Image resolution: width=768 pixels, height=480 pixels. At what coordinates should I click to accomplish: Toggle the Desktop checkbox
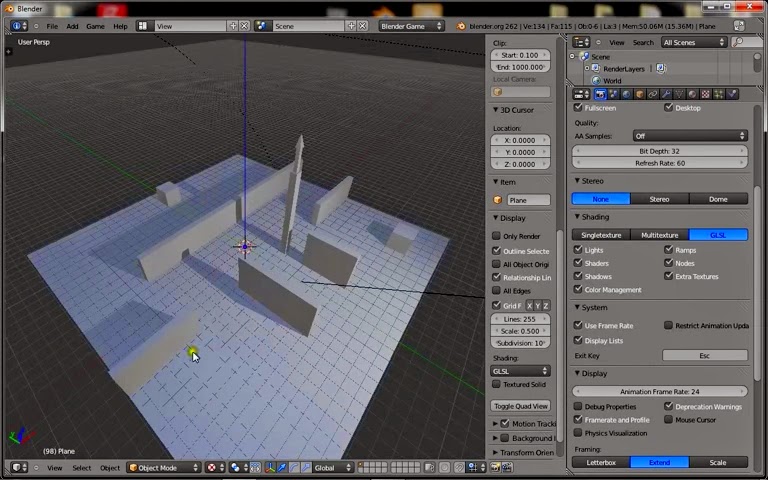point(669,107)
